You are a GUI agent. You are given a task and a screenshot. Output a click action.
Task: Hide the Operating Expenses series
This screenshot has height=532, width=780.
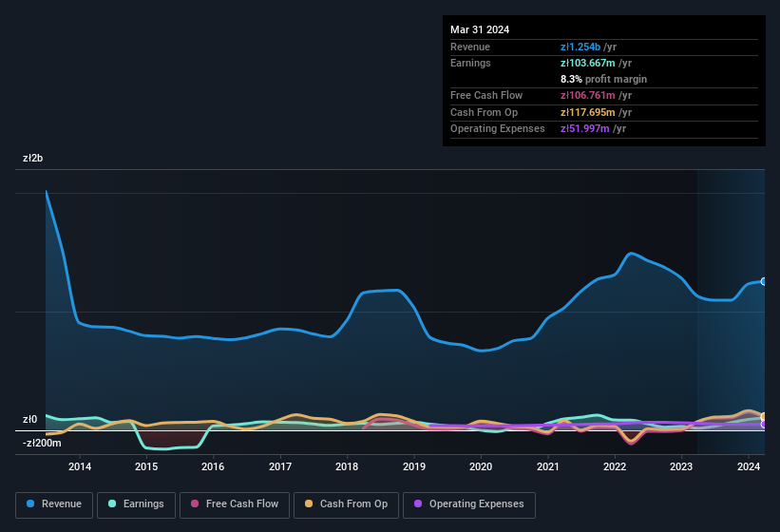pos(468,504)
